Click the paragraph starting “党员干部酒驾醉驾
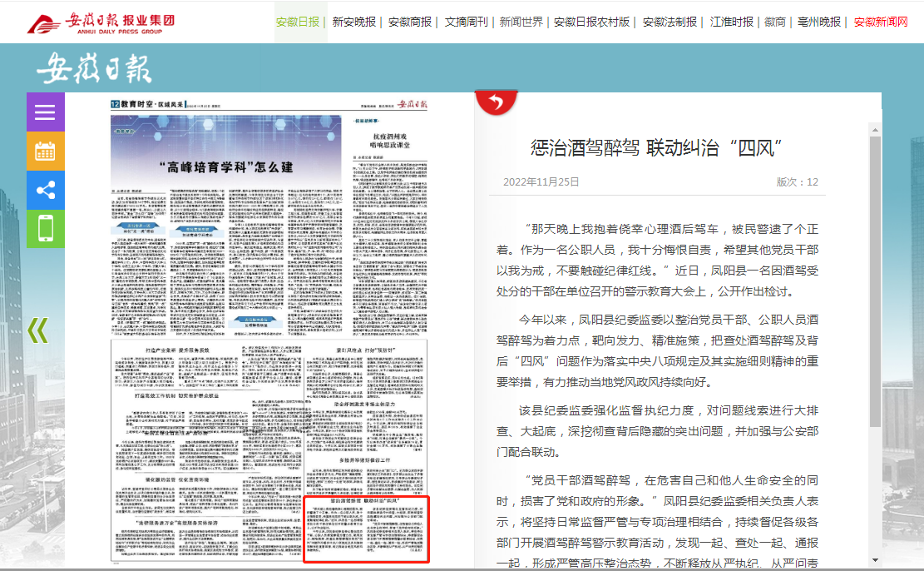Screen dimensions: 924x571 (x=657, y=521)
